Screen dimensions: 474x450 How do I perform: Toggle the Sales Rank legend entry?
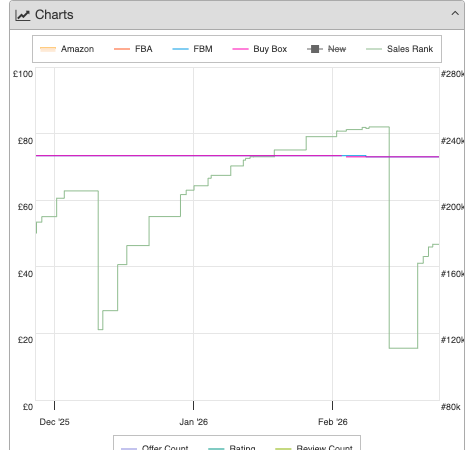point(399,49)
